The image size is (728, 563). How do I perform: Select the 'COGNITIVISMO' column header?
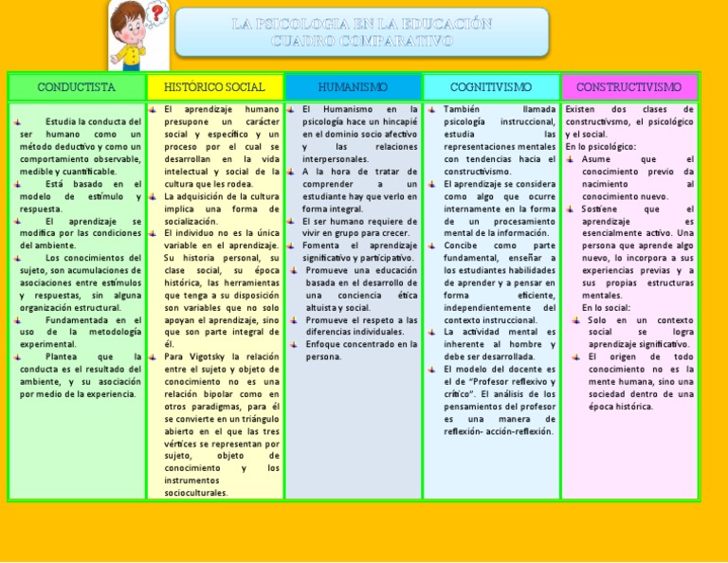point(491,87)
